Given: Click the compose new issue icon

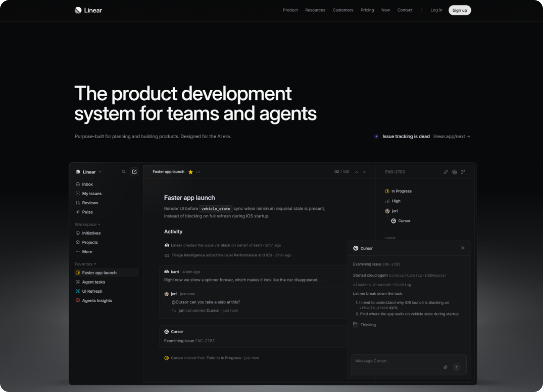Looking at the screenshot, I should [134, 172].
